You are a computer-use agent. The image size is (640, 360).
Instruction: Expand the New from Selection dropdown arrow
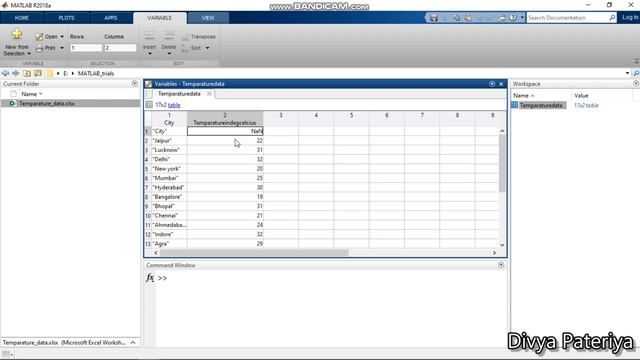[x=29, y=54]
